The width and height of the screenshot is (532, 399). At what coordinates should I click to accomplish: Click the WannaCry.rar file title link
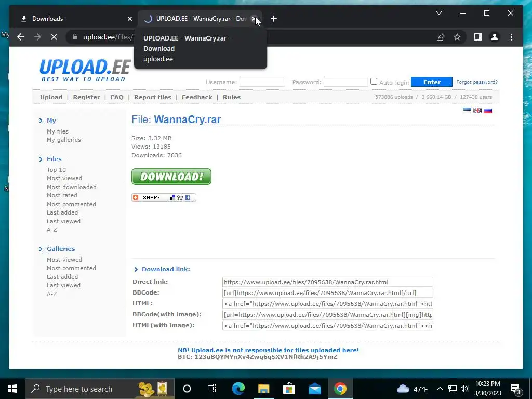coord(187,119)
